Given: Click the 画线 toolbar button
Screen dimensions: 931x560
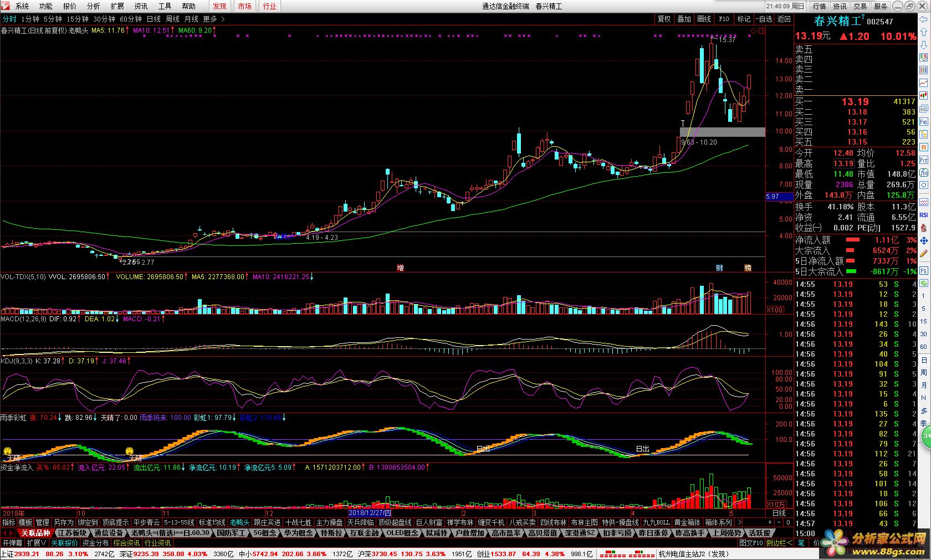Looking at the screenshot, I should pos(704,19).
